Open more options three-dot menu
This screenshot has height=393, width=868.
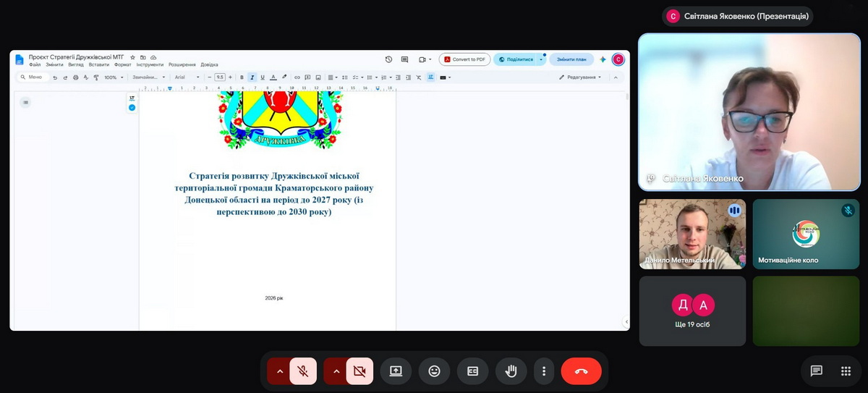click(544, 371)
